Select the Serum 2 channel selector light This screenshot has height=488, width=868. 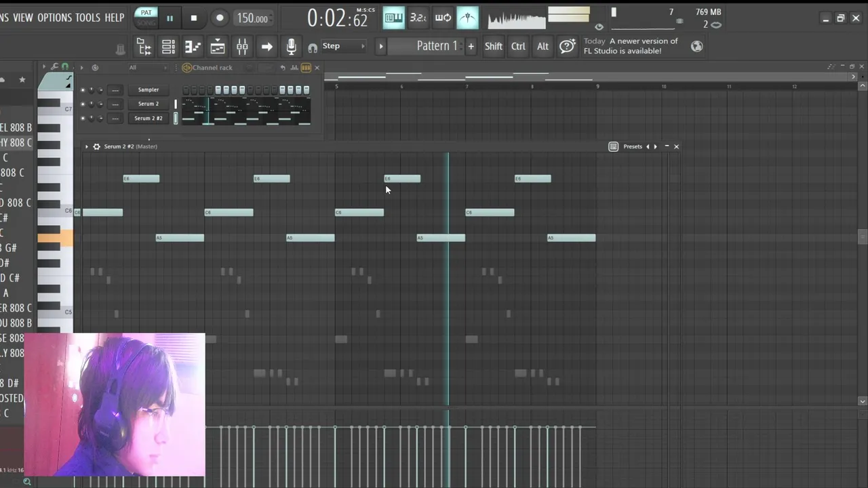(x=176, y=104)
